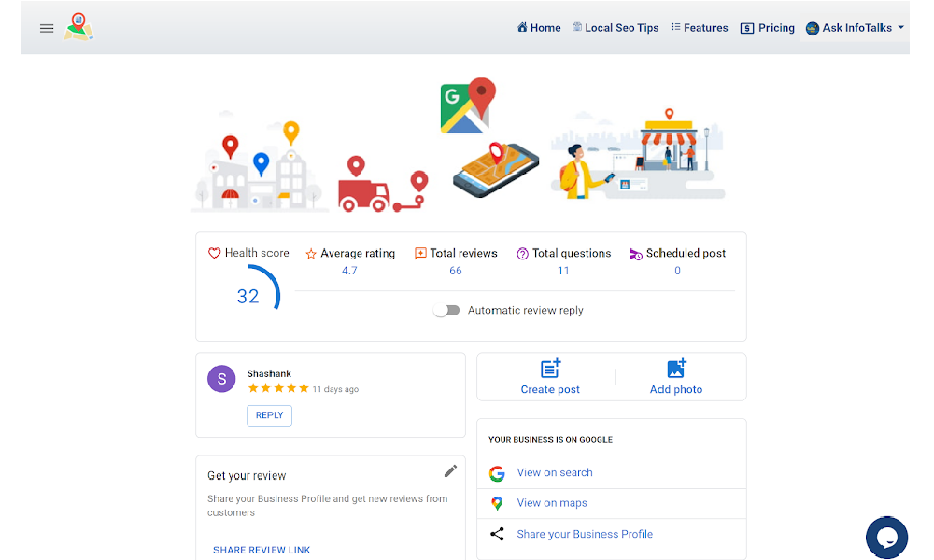Click the Google G search icon

click(x=497, y=473)
